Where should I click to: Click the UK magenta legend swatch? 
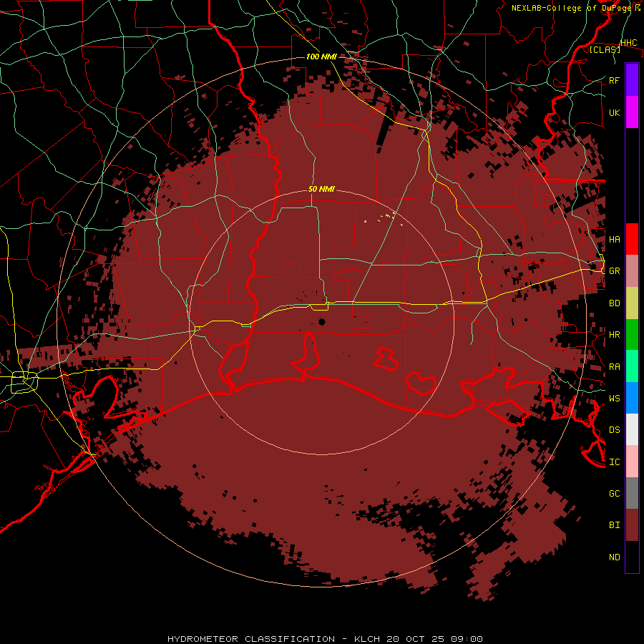(x=632, y=112)
